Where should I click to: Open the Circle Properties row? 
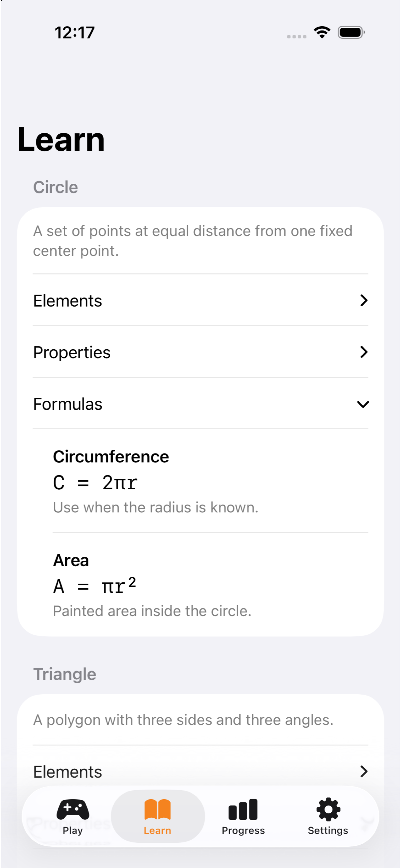click(200, 352)
